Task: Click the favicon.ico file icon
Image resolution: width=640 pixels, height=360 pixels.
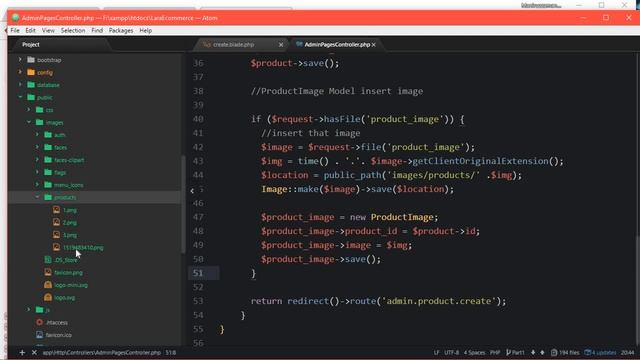Action: [x=40, y=335]
